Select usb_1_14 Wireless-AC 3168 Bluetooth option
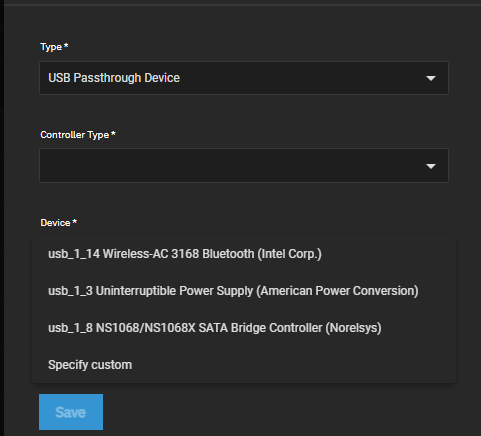 (244, 254)
